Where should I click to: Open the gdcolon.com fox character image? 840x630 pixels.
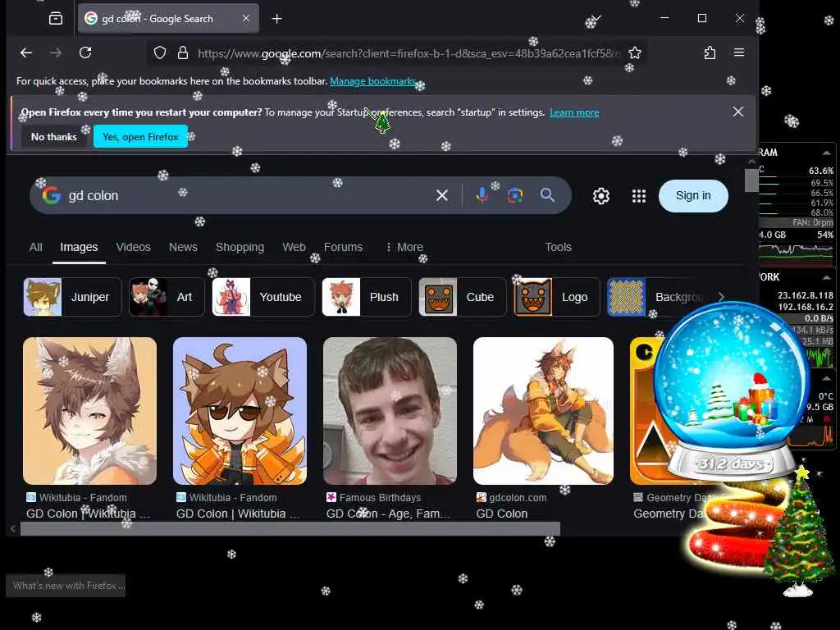pyautogui.click(x=543, y=411)
